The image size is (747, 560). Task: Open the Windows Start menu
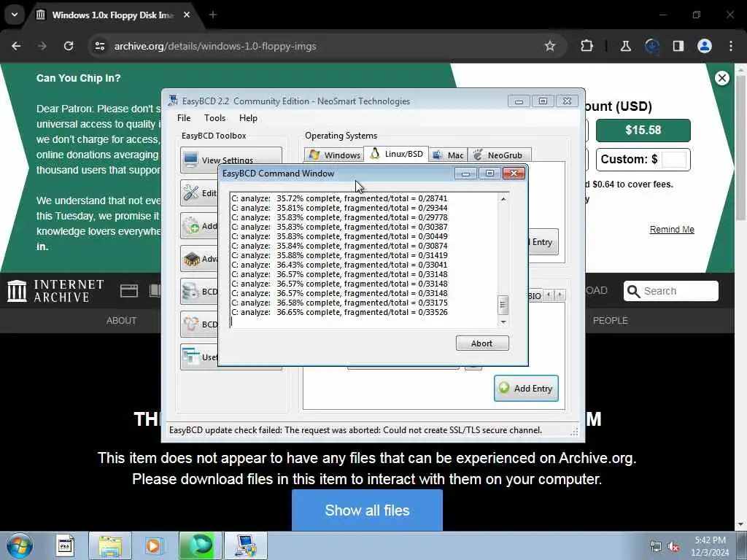(20, 545)
